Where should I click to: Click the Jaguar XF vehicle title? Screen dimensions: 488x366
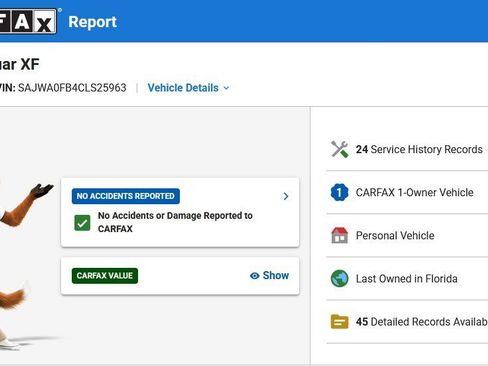click(19, 64)
